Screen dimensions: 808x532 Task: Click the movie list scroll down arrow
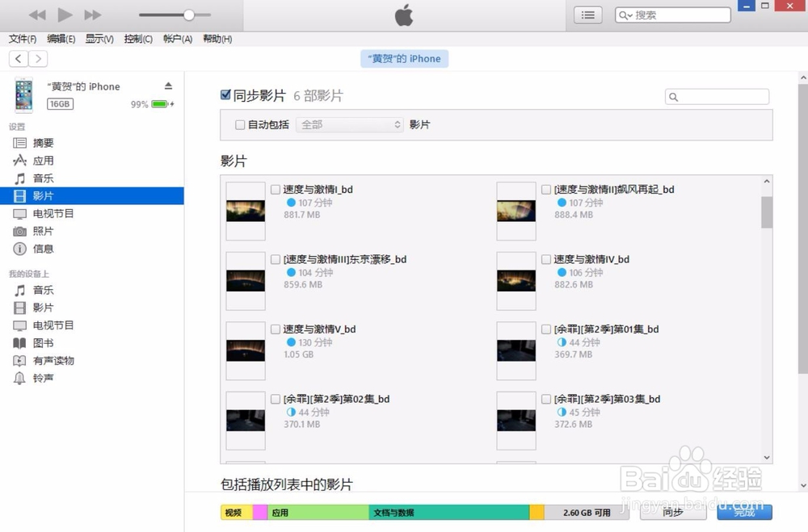[767, 457]
